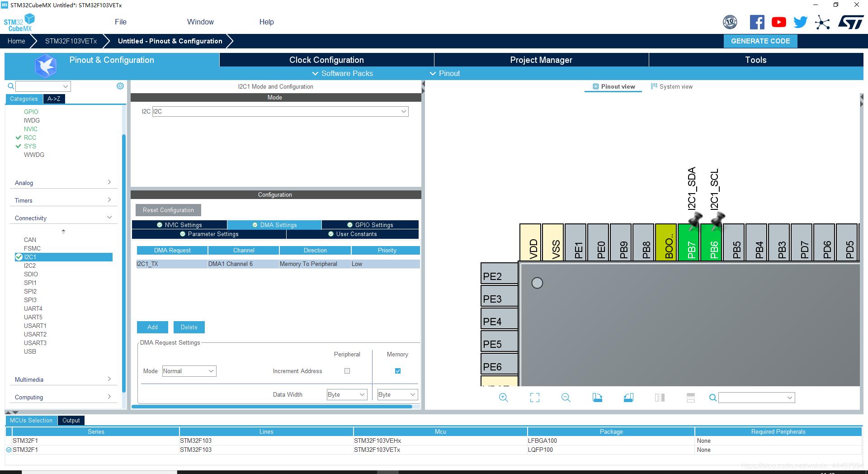Screen dimensions: 868x474
Task: Open the Help menu
Action: [267, 22]
